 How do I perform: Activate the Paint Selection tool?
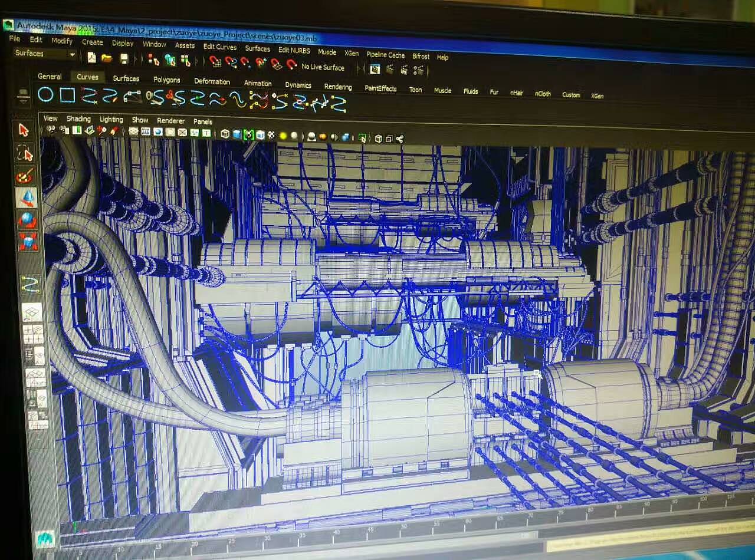[25, 176]
